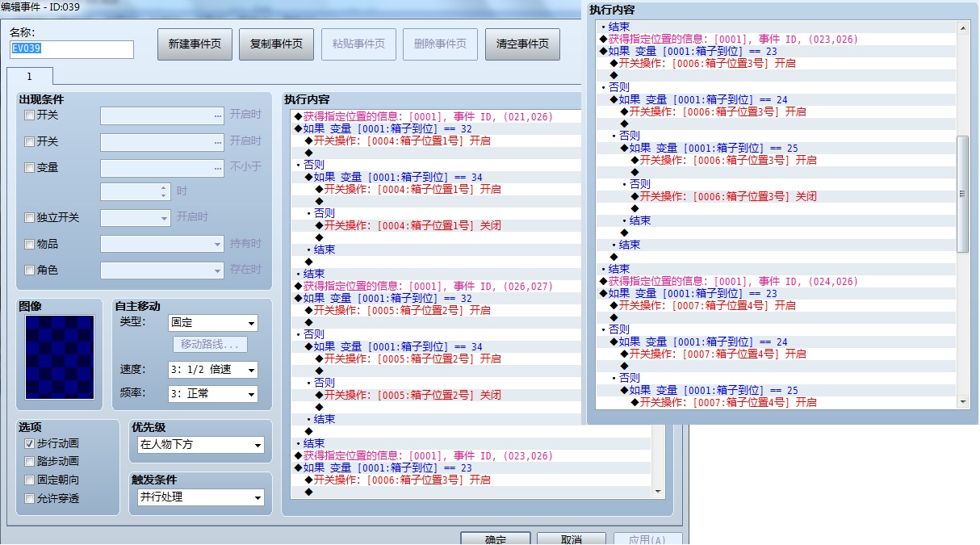This screenshot has height=545, width=980.
Task: Confirm with the 确定 button
Action: click(x=495, y=539)
